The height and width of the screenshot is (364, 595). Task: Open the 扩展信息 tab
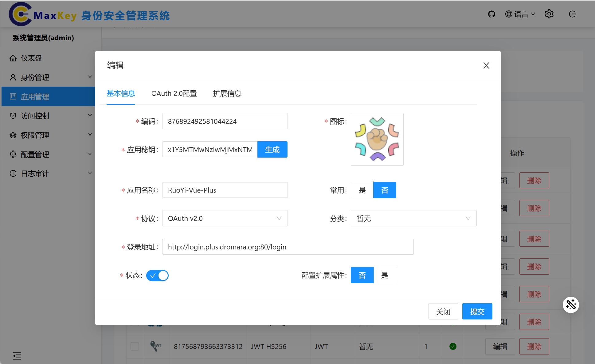coord(227,93)
